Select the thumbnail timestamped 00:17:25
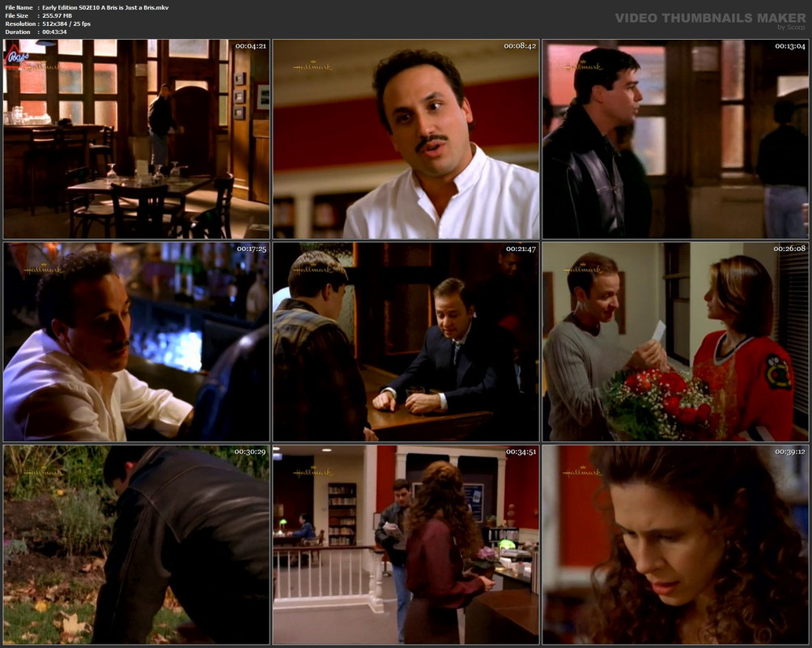Image resolution: width=812 pixels, height=648 pixels. 136,342
